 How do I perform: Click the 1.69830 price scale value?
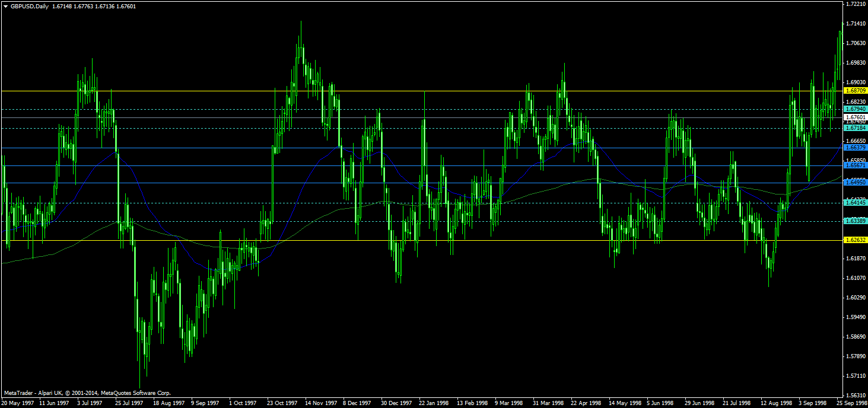pyautogui.click(x=856, y=63)
